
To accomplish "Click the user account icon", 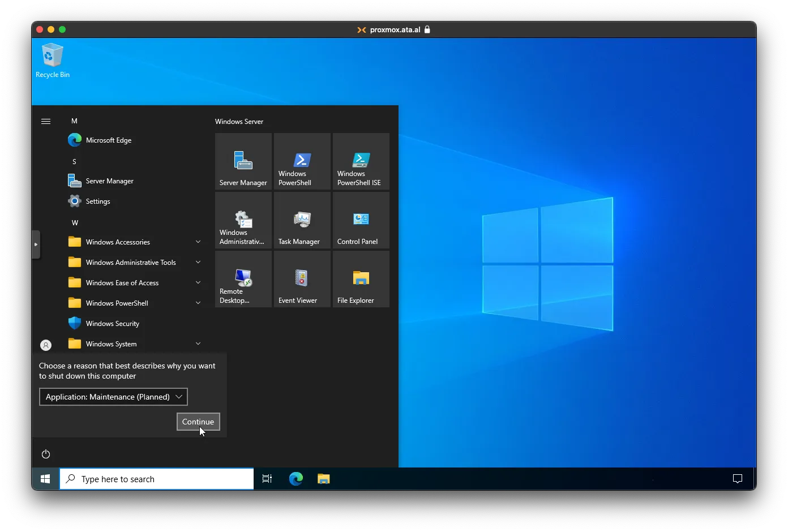I will point(46,345).
